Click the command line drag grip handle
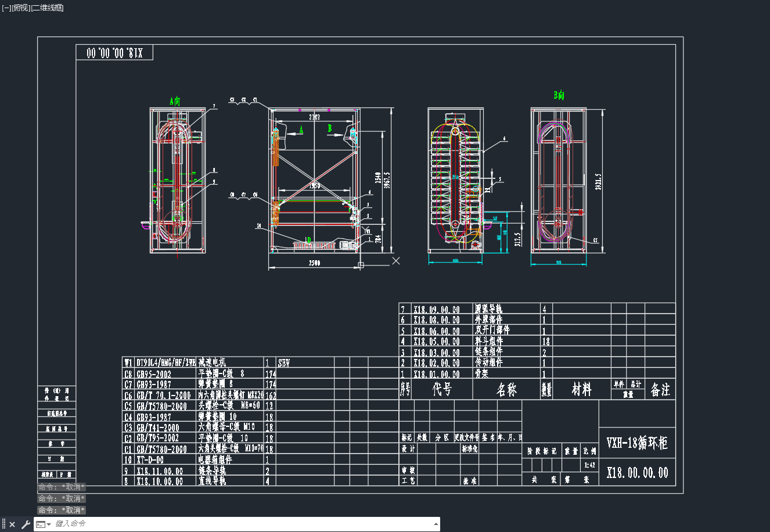This screenshot has width=770, height=532. pyautogui.click(x=3, y=524)
